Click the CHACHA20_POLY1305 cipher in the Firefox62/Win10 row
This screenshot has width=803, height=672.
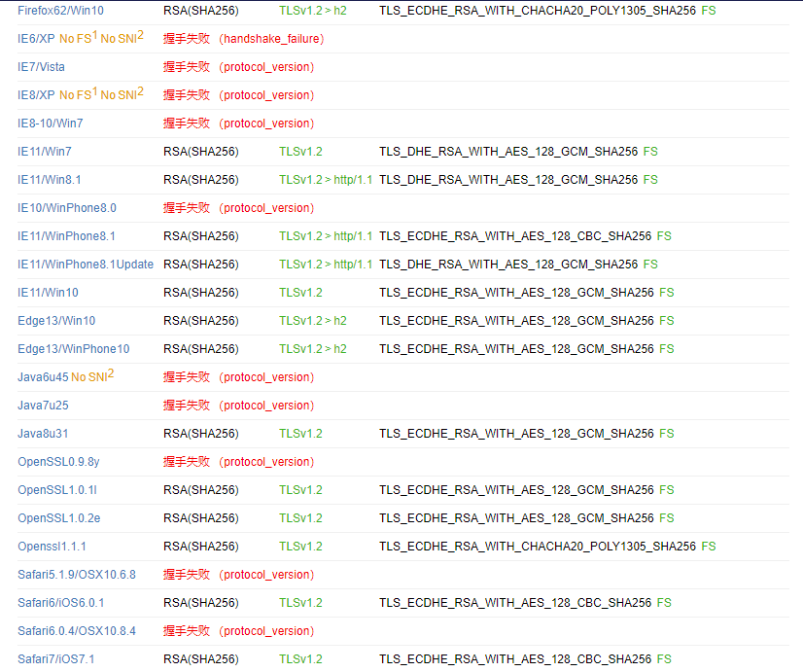click(538, 11)
